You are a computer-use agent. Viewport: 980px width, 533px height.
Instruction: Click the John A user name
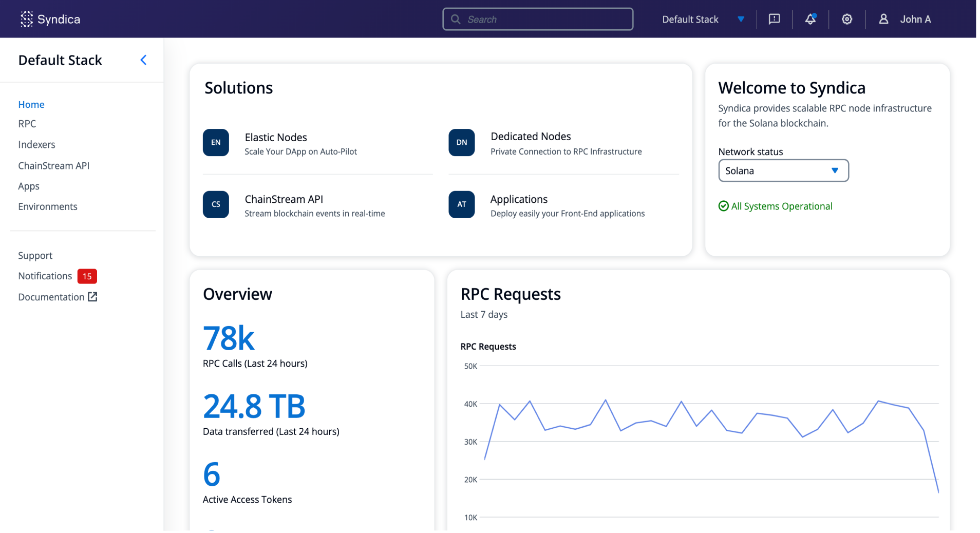click(x=915, y=19)
